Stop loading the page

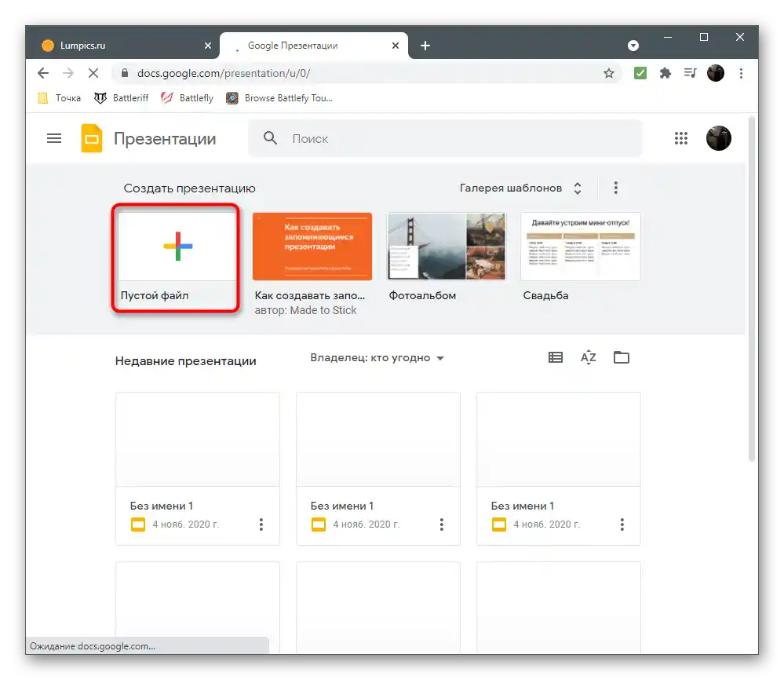93,73
